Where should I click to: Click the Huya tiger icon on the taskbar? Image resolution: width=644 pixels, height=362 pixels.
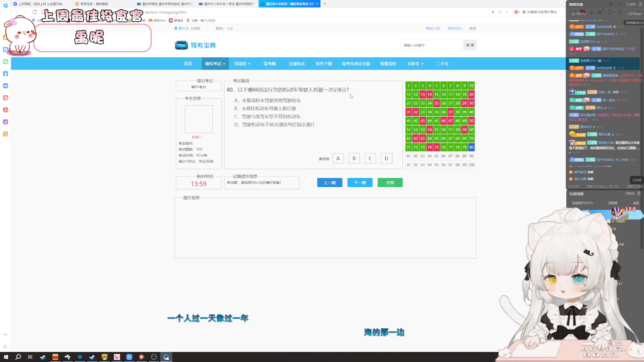(x=105, y=357)
